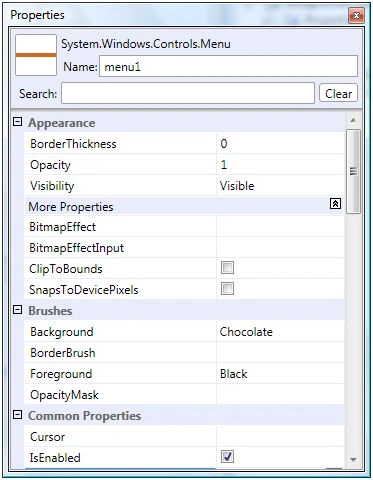The width and height of the screenshot is (373, 480).
Task: Collapse More Properties with double-chevron icon
Action: coord(335,203)
